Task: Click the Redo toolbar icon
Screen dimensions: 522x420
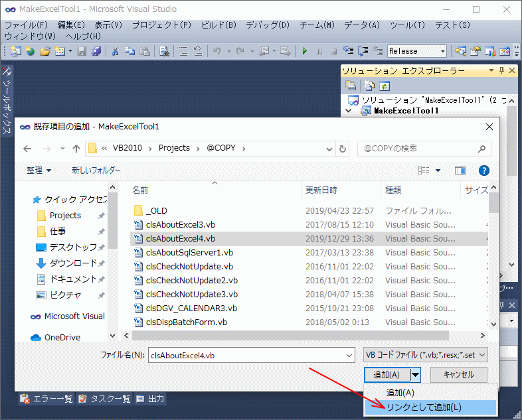Action: tap(240, 51)
